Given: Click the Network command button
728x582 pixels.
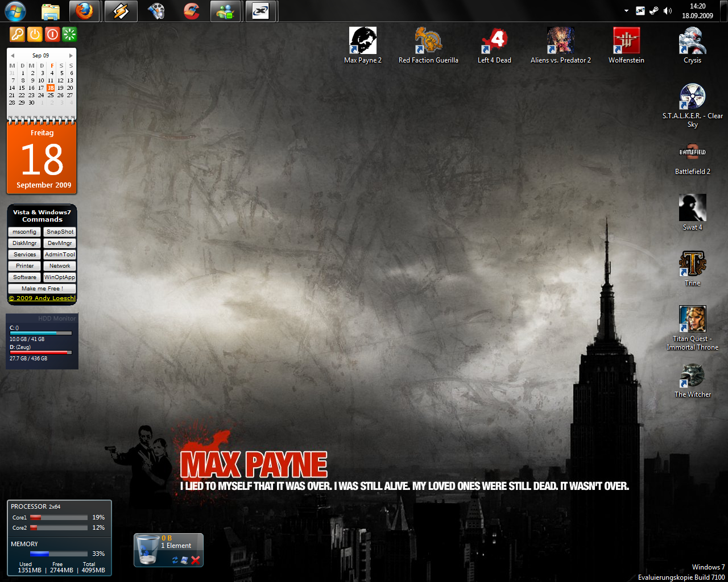Looking at the screenshot, I should coord(60,266).
